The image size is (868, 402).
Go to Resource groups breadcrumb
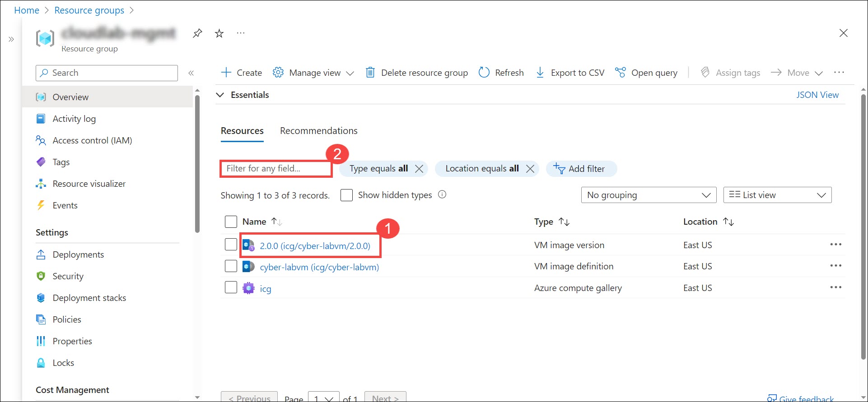(89, 10)
